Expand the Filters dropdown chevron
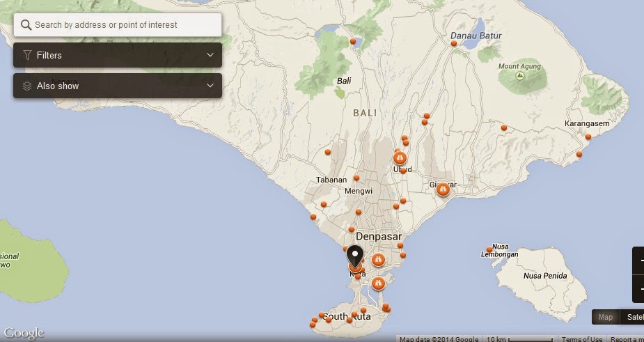This screenshot has width=644, height=342. coord(210,55)
